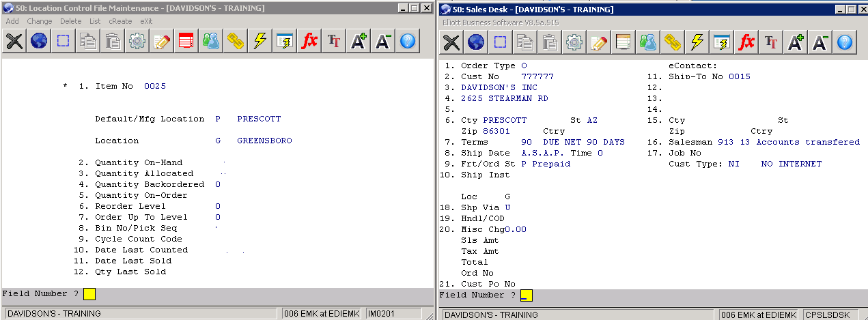Click the gold chain links icon in Sales Desk
This screenshot has width=868, height=320.
coord(672,42)
